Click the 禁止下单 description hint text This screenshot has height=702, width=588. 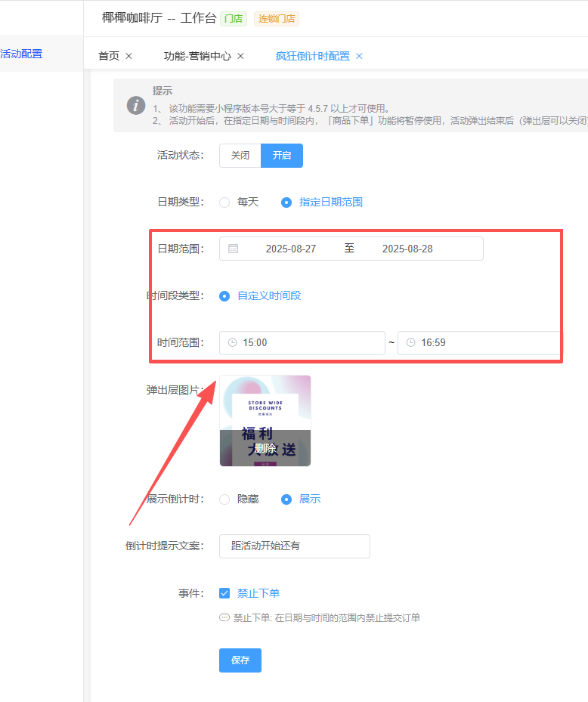tap(326, 618)
